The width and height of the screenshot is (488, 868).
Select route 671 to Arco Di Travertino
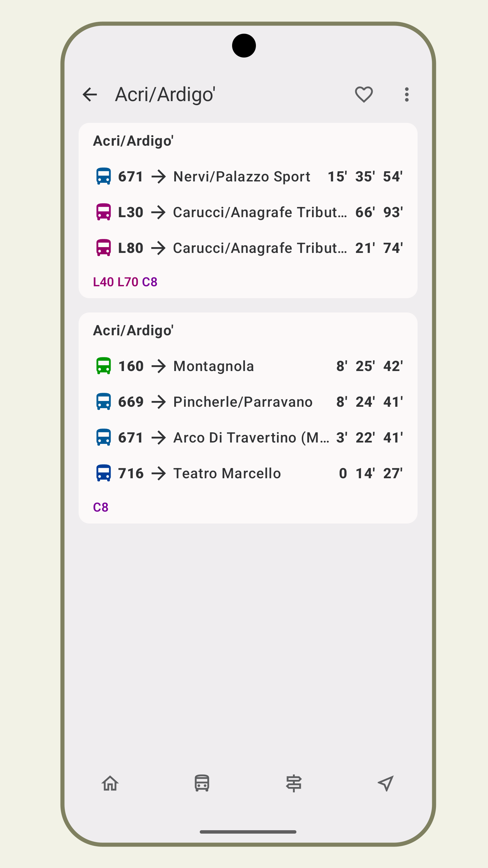251,438
